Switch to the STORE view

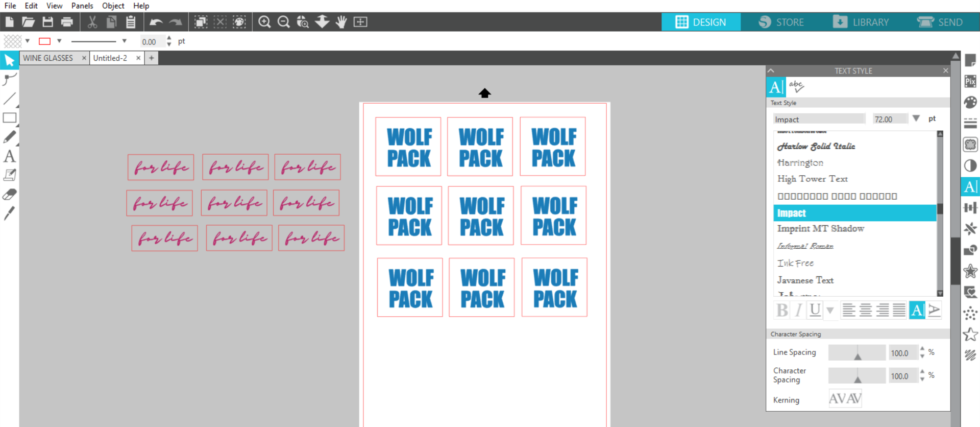coord(781,22)
